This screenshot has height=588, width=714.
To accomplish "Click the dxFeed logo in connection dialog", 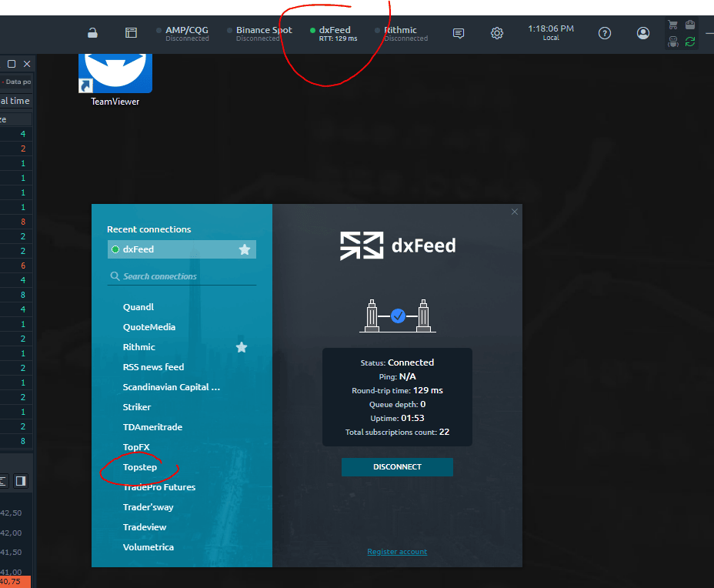I will [398, 246].
